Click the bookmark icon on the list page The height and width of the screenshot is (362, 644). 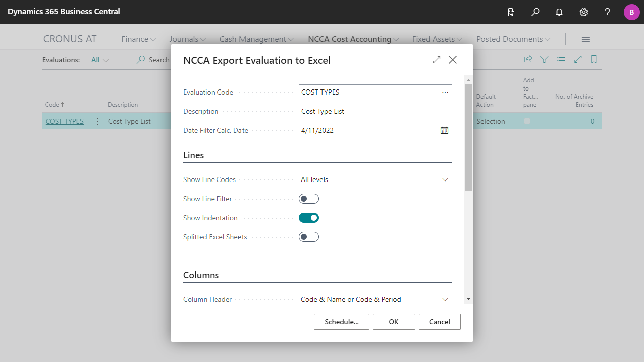click(x=594, y=60)
